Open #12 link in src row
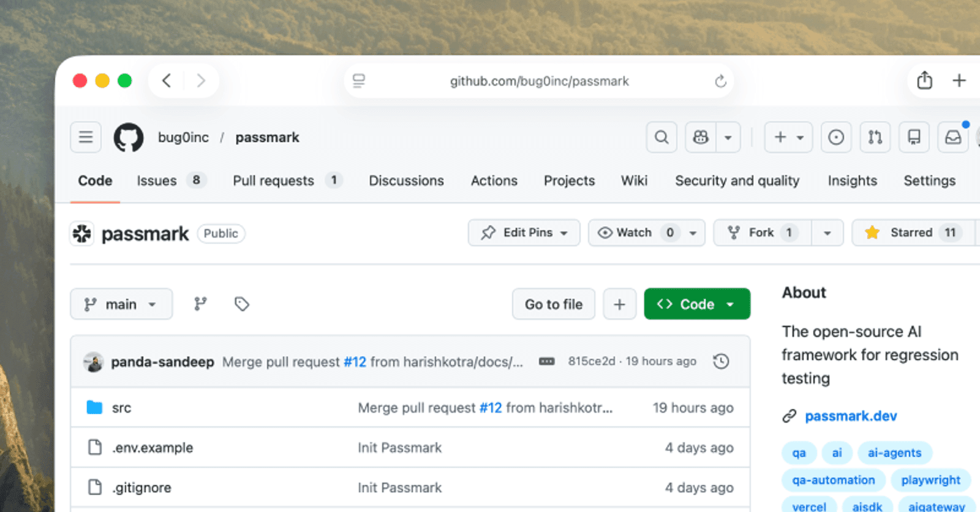 491,408
